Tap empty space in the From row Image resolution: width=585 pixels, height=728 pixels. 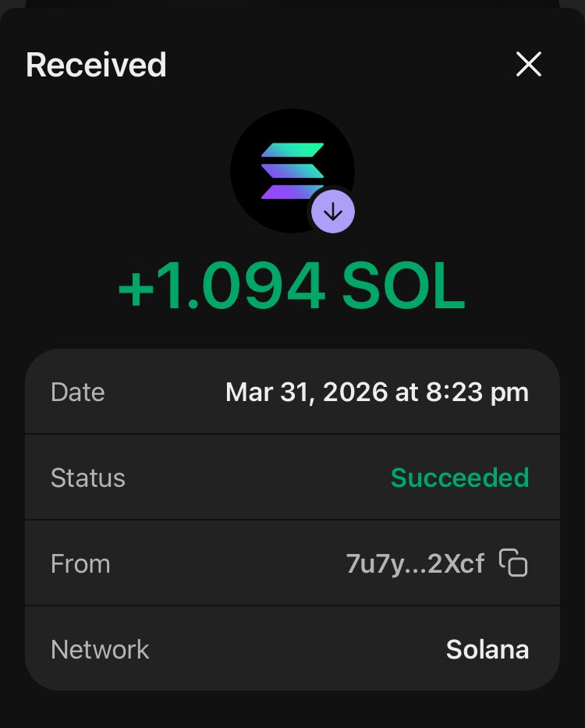pos(228,563)
